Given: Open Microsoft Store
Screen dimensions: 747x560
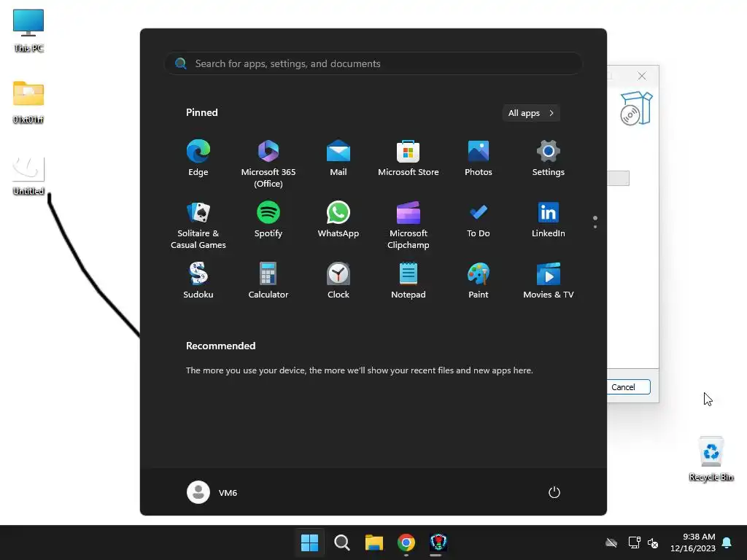Looking at the screenshot, I should (409, 157).
